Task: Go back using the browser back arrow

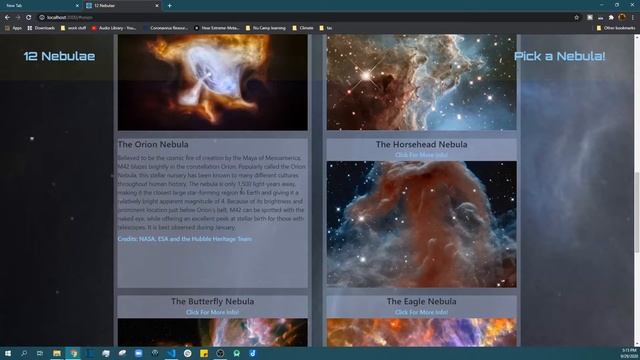Action: point(7,18)
